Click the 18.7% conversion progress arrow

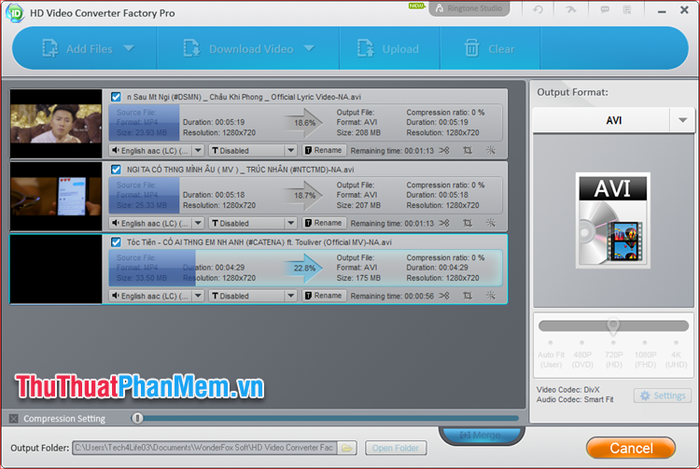click(x=304, y=195)
